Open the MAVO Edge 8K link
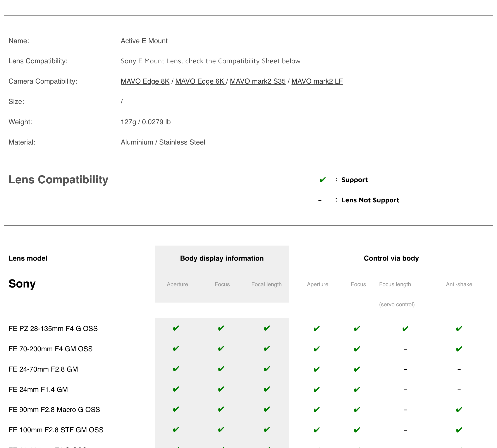This screenshot has height=448, width=497. coord(145,81)
